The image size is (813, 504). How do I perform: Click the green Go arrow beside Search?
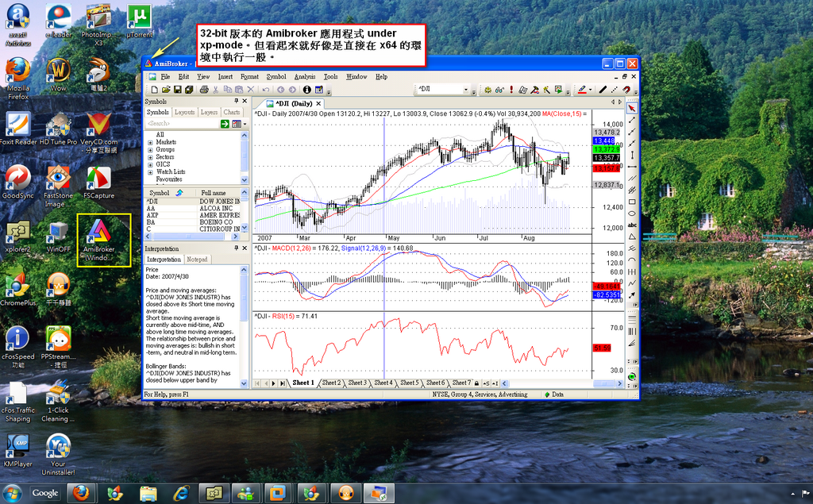click(x=225, y=123)
